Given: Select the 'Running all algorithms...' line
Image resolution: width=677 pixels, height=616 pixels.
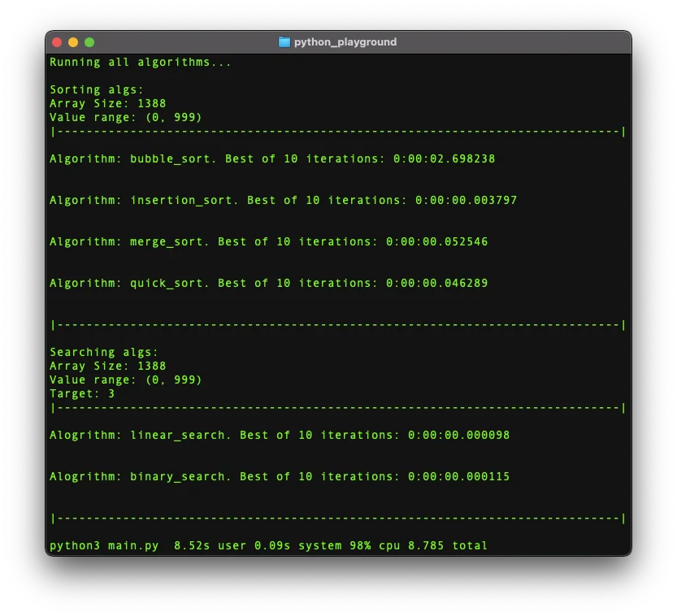Looking at the screenshot, I should (x=141, y=62).
